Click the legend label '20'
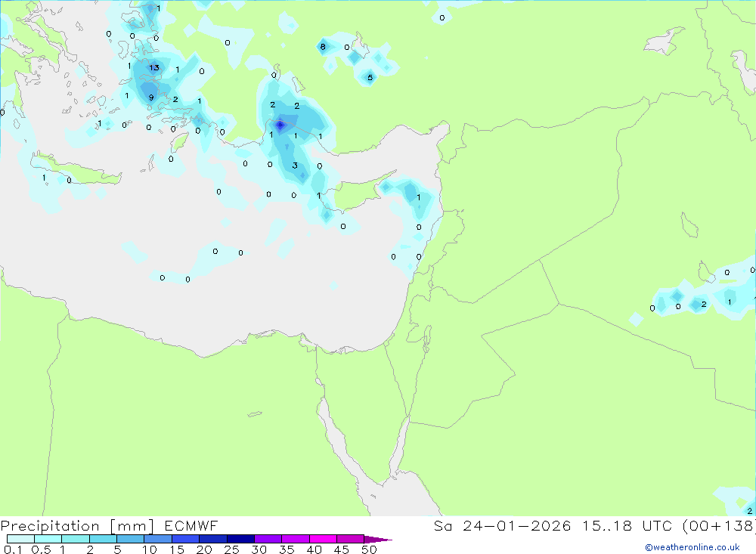The height and width of the screenshot is (554, 756). pyautogui.click(x=204, y=549)
